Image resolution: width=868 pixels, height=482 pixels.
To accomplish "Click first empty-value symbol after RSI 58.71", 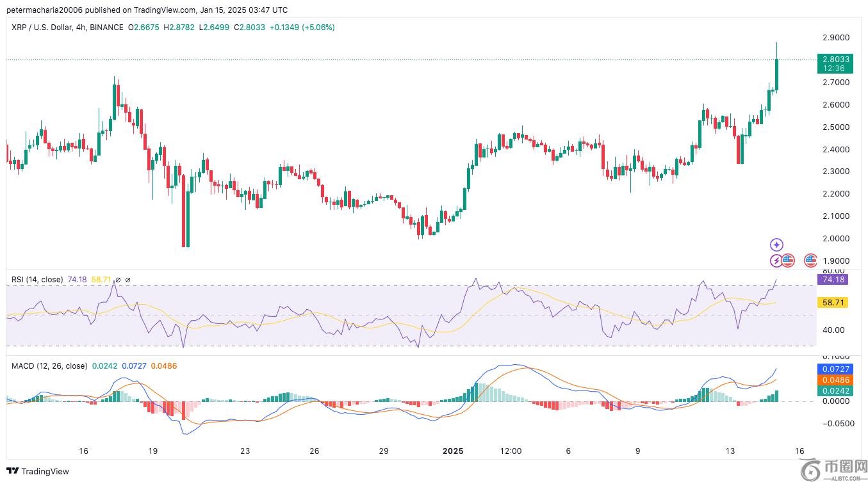I will (x=118, y=280).
